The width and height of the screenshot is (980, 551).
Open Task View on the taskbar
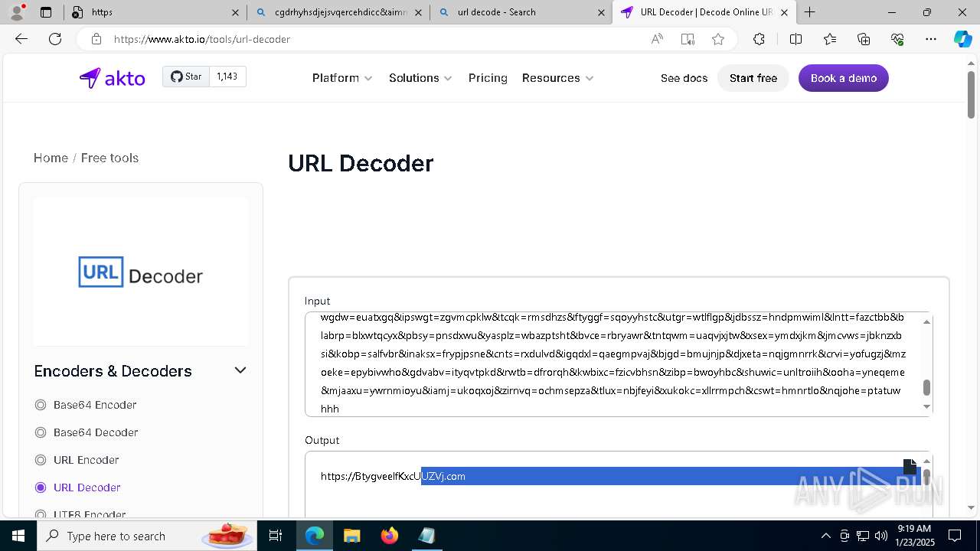coord(276,536)
